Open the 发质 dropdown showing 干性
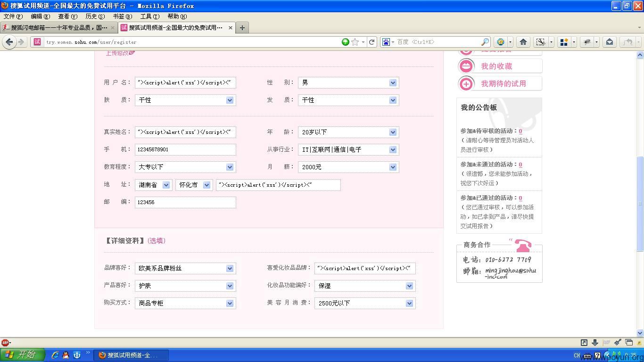 click(348, 100)
